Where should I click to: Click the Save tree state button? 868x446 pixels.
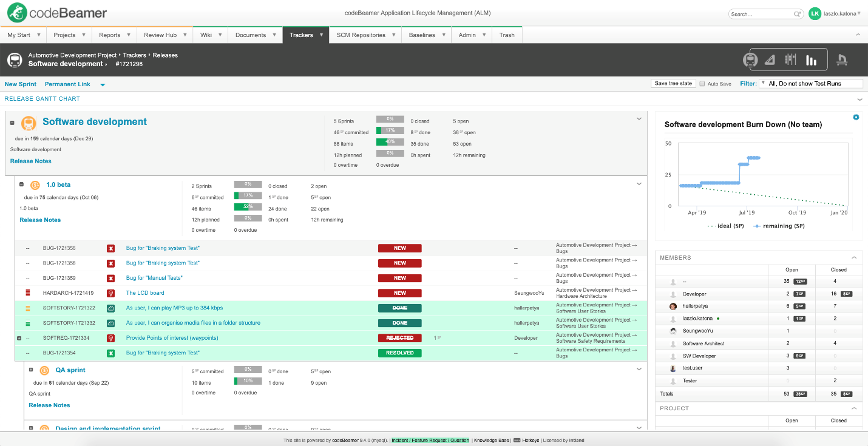pos(673,84)
